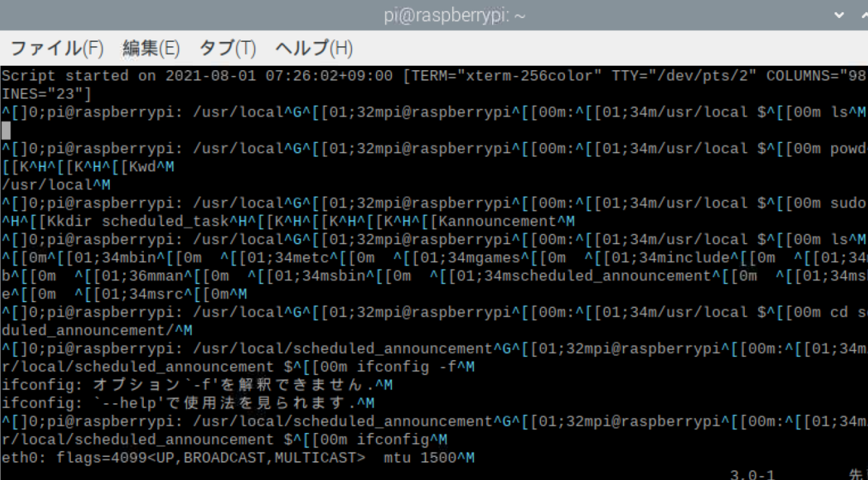Click the '01;34mbin' directory listing line
The image size is (868, 480).
point(434,258)
